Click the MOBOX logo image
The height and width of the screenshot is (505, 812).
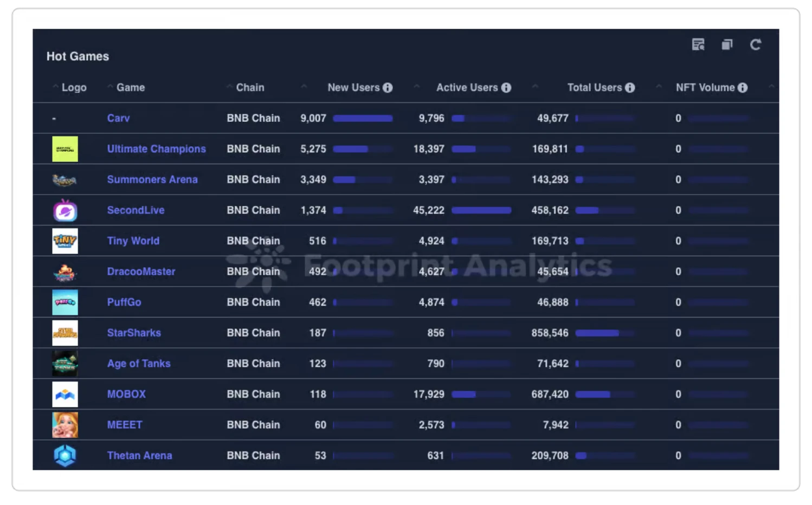[x=65, y=394]
